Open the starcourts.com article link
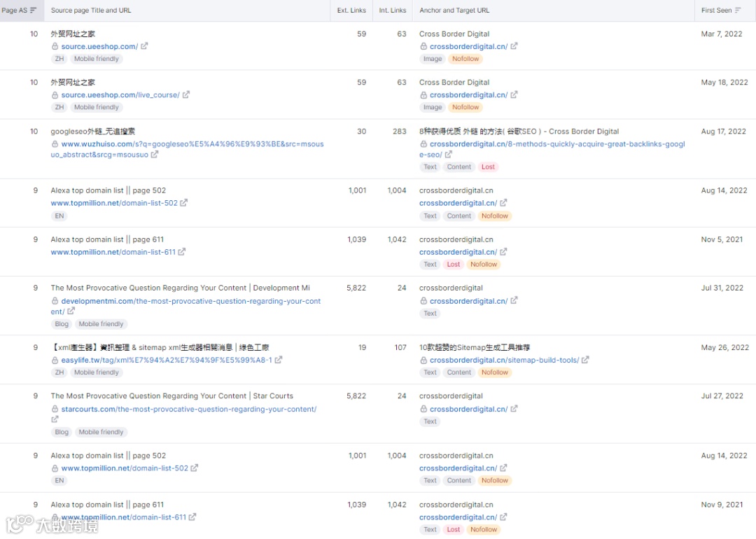Screen dimensions: 756x539 click(188, 409)
